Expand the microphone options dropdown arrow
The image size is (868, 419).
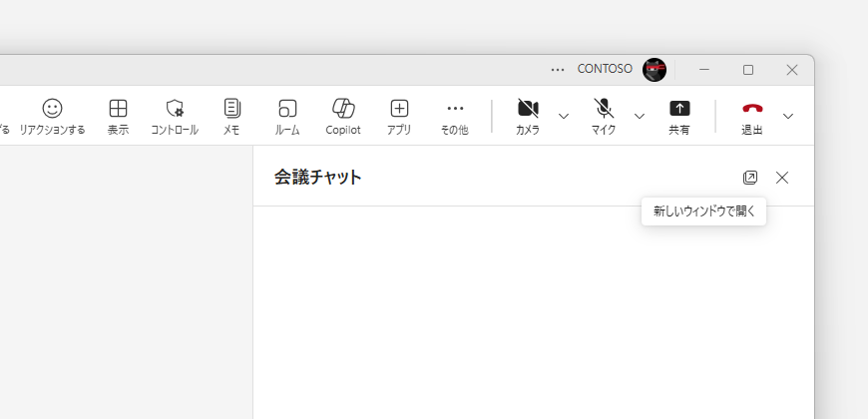coord(640,117)
